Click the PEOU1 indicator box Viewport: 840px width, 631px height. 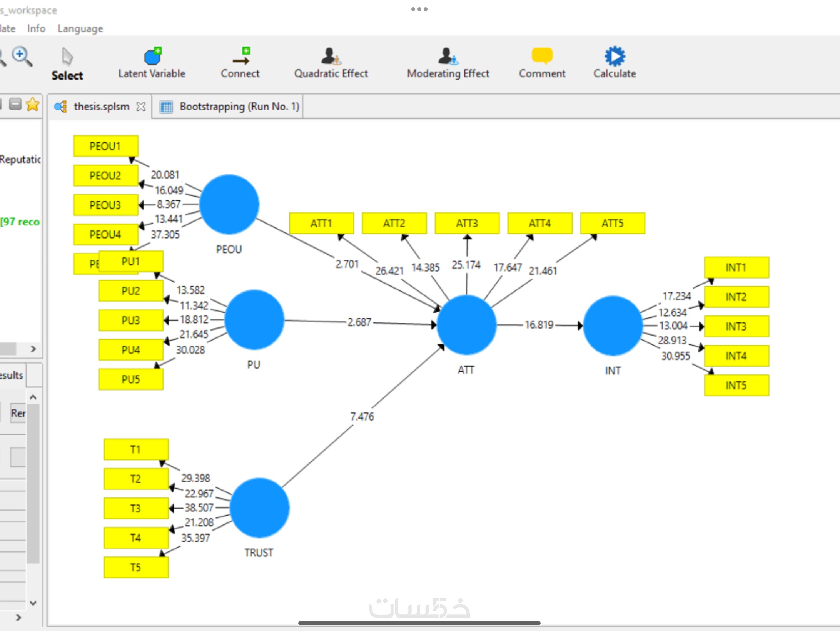105,146
